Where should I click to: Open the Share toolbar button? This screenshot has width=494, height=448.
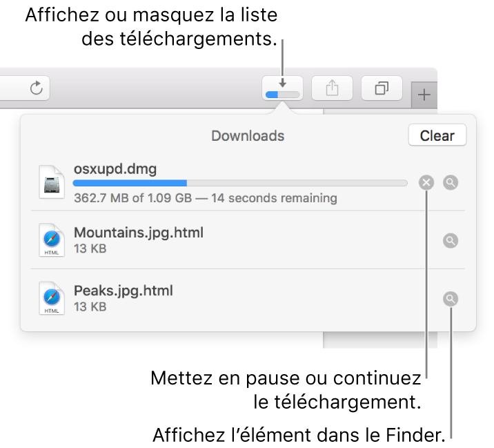(x=332, y=88)
